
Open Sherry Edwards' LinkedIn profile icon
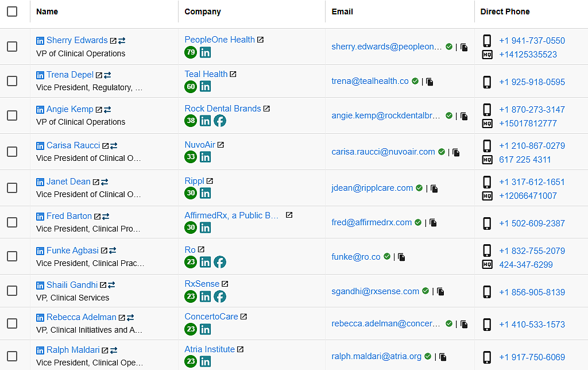coord(40,41)
